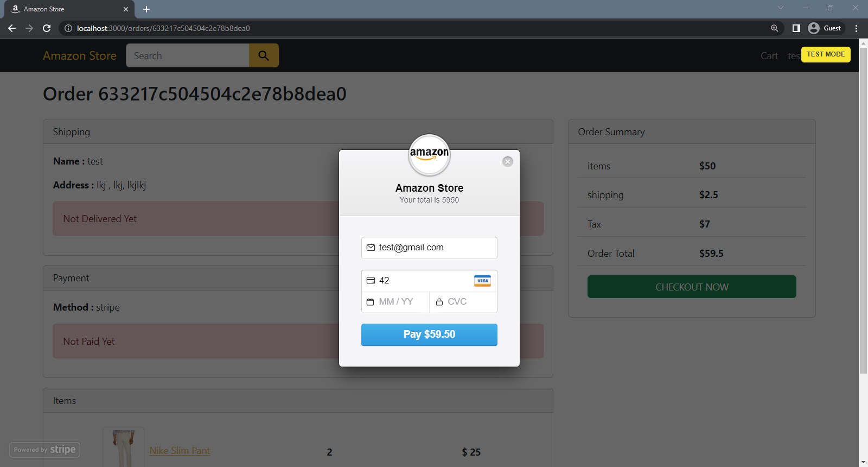Click Pay $59.50 button
This screenshot has height=467, width=868.
click(x=429, y=335)
